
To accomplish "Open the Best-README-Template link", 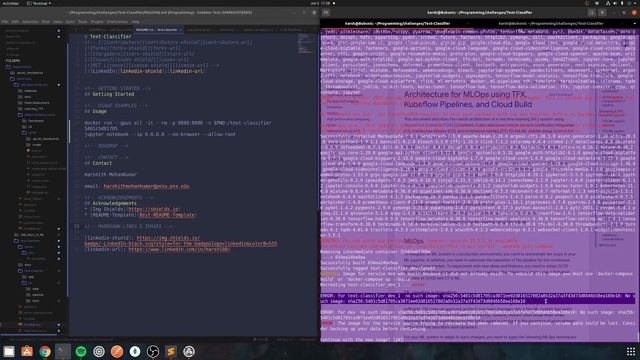I will point(167,215).
